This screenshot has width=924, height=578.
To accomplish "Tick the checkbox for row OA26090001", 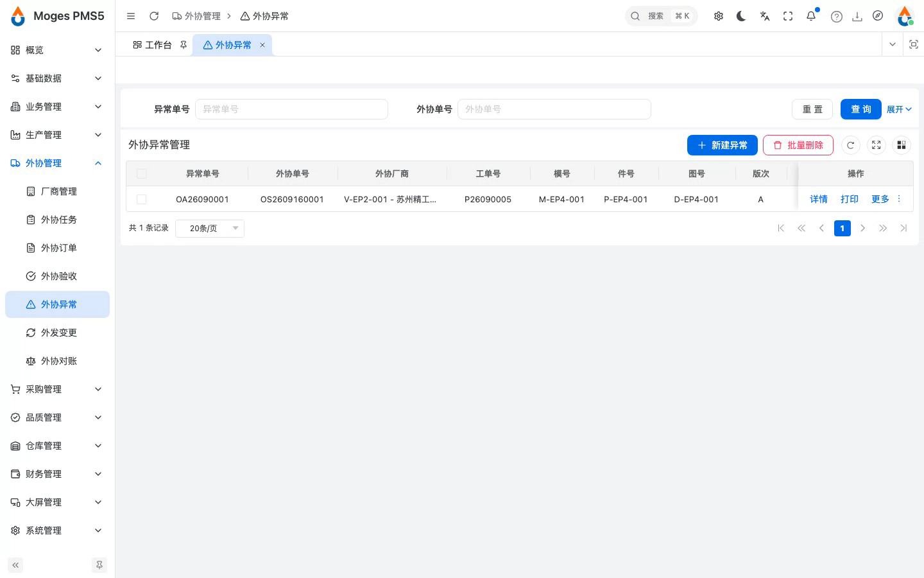I will pyautogui.click(x=142, y=200).
